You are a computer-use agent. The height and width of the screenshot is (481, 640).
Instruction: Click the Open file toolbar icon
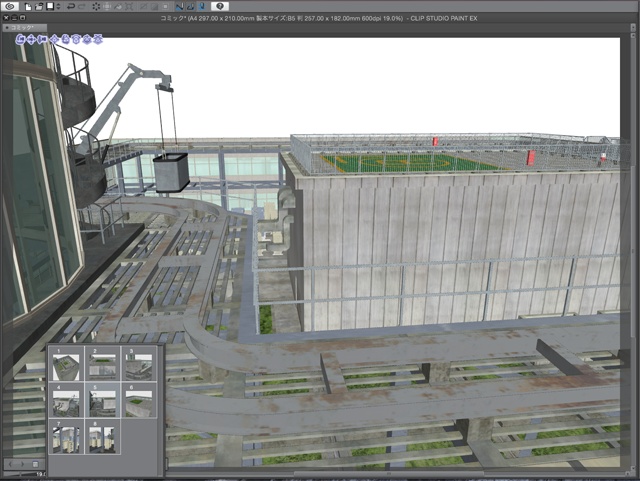38,6
